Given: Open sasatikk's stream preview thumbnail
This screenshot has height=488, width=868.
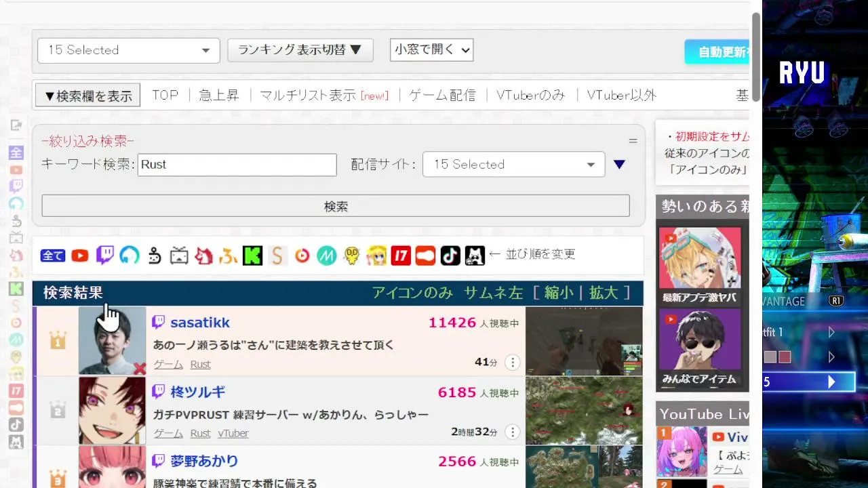Looking at the screenshot, I should point(584,341).
